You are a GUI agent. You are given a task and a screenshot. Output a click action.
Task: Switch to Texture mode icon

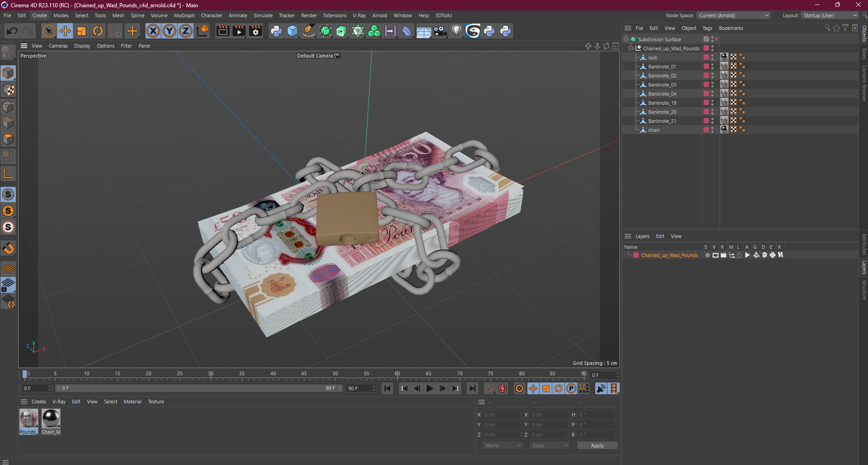tap(8, 90)
